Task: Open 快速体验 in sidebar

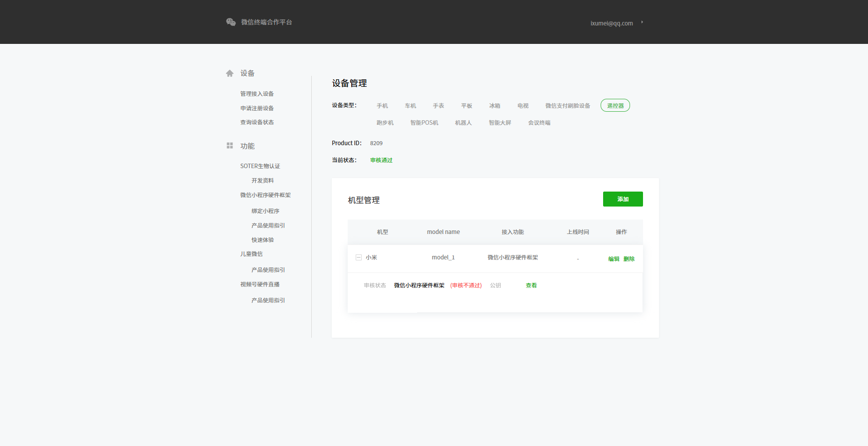Action: click(x=262, y=240)
